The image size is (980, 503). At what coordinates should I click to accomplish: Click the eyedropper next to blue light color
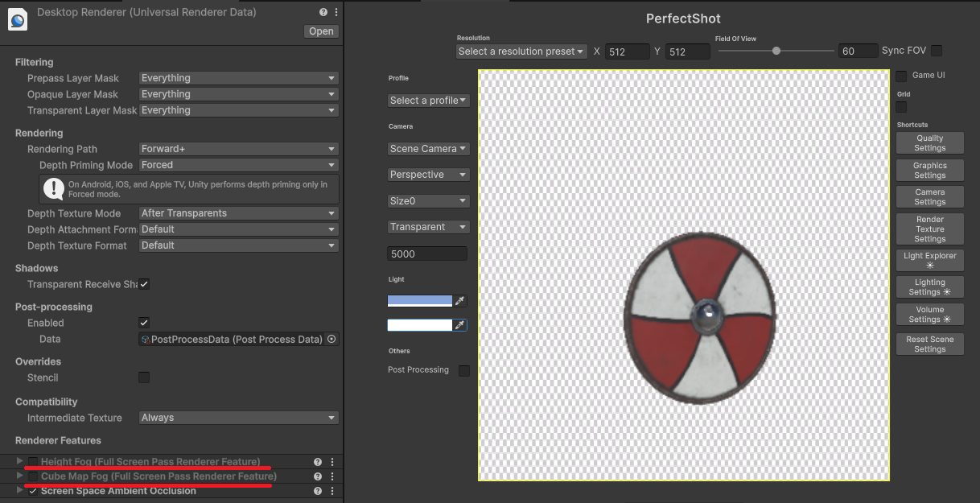(460, 301)
